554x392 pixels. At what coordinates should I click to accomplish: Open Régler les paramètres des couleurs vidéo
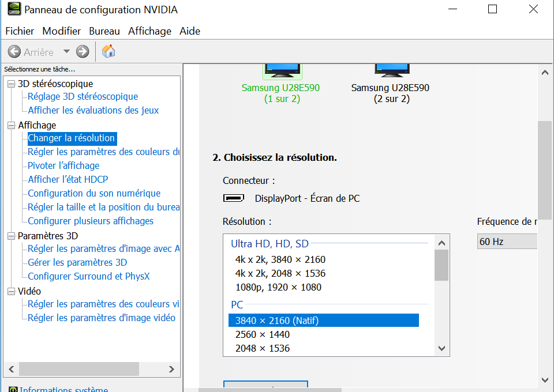pyautogui.click(x=103, y=304)
